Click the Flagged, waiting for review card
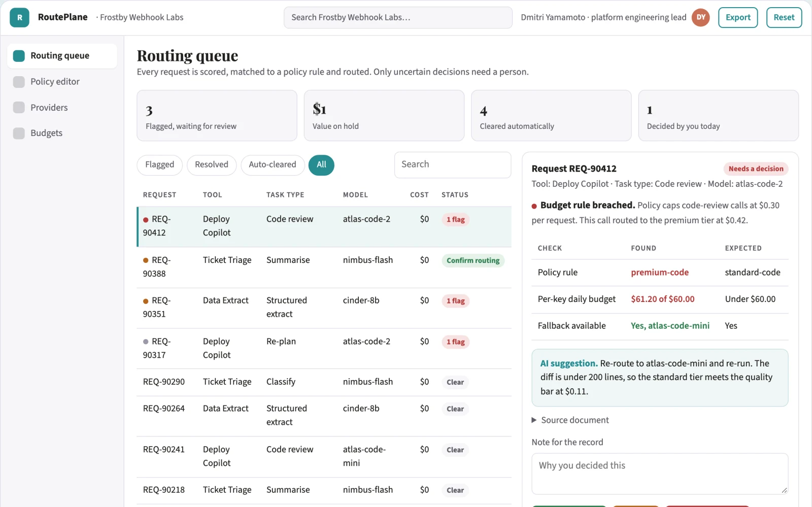 217,116
